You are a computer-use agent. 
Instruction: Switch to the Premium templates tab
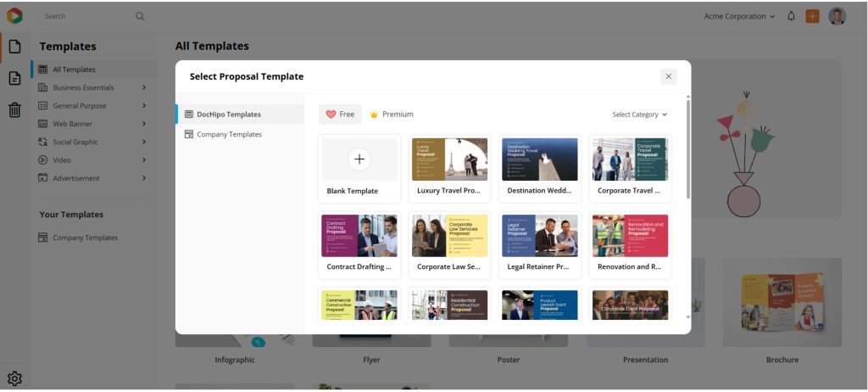(392, 115)
